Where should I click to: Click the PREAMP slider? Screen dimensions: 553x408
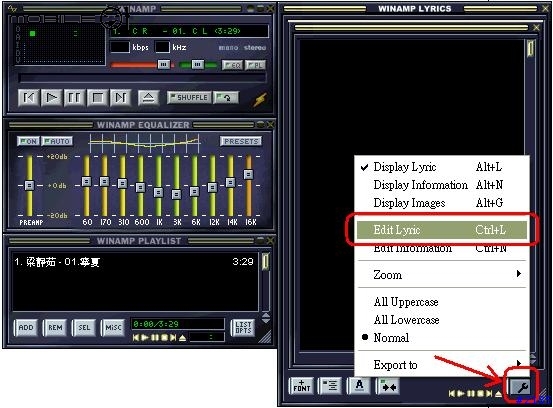[30, 185]
